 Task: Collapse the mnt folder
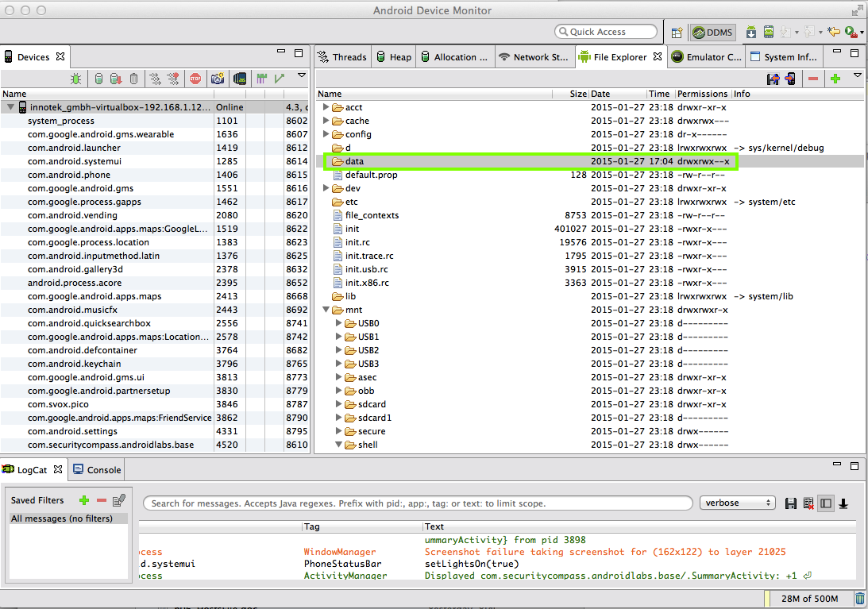(x=326, y=310)
